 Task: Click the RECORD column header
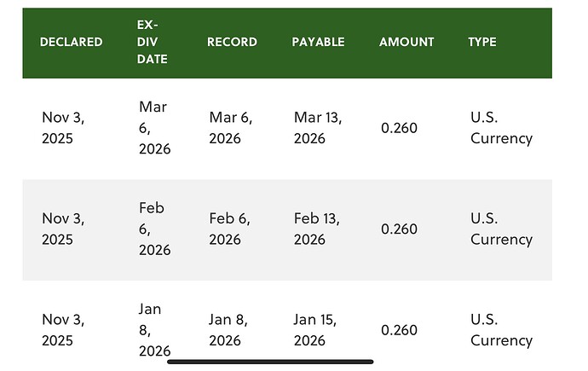click(x=233, y=42)
